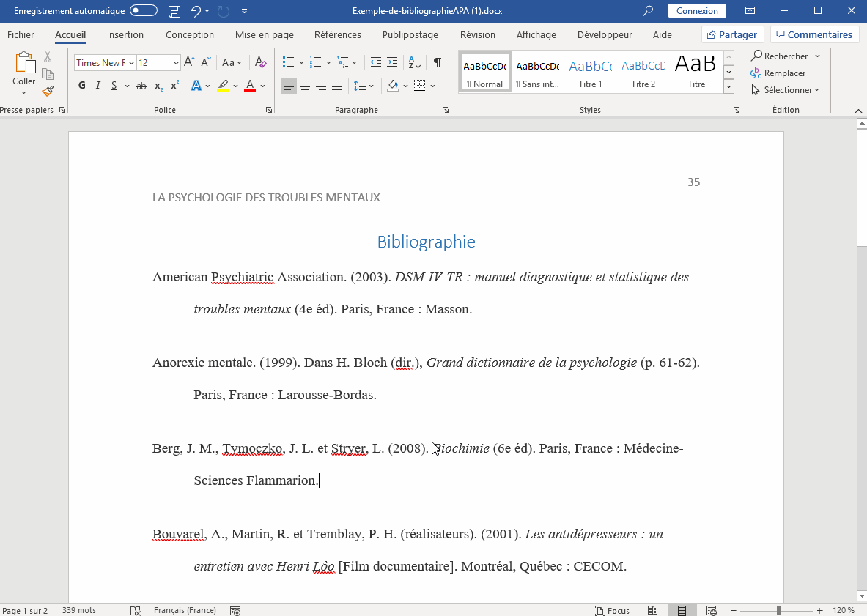Open change case Aa dropdown
Screen dimensions: 867x616
[232, 62]
